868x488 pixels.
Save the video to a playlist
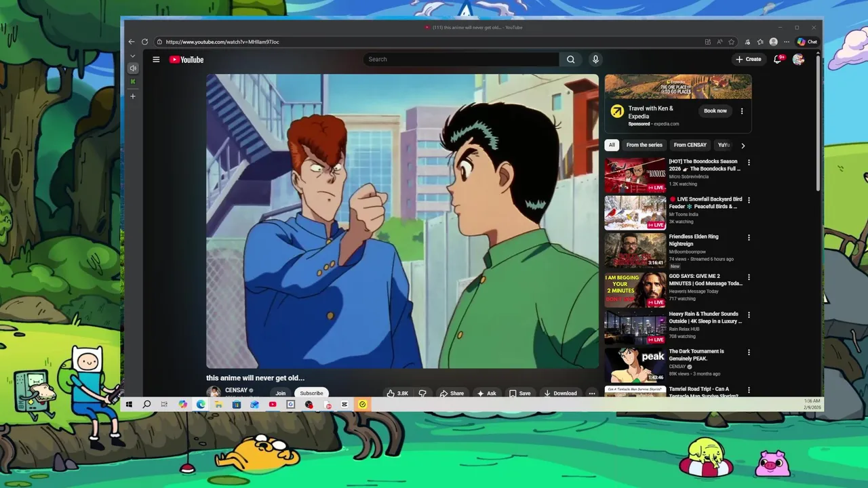pyautogui.click(x=520, y=393)
